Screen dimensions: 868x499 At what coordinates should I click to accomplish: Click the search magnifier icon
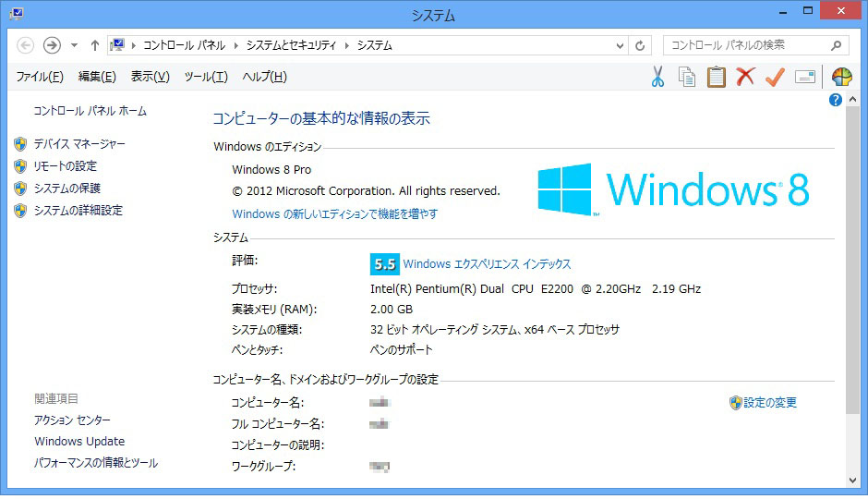pos(836,45)
